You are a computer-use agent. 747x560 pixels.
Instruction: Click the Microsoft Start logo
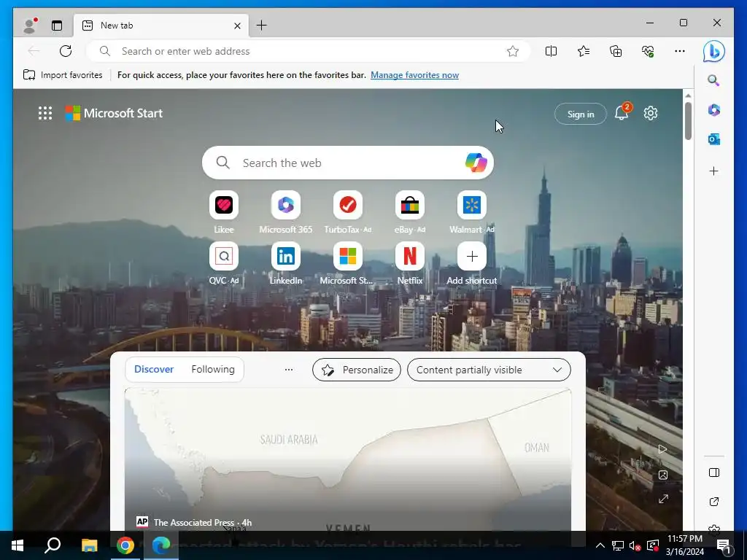114,113
